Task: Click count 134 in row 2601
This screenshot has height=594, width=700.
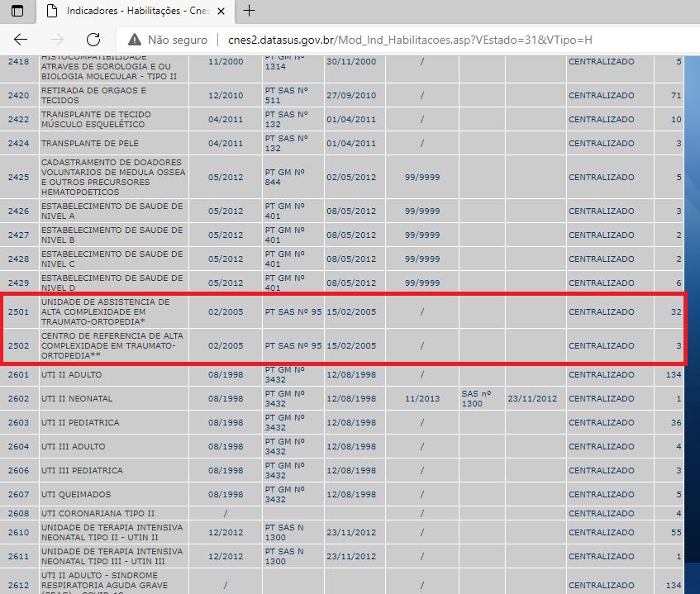Action: click(x=674, y=375)
